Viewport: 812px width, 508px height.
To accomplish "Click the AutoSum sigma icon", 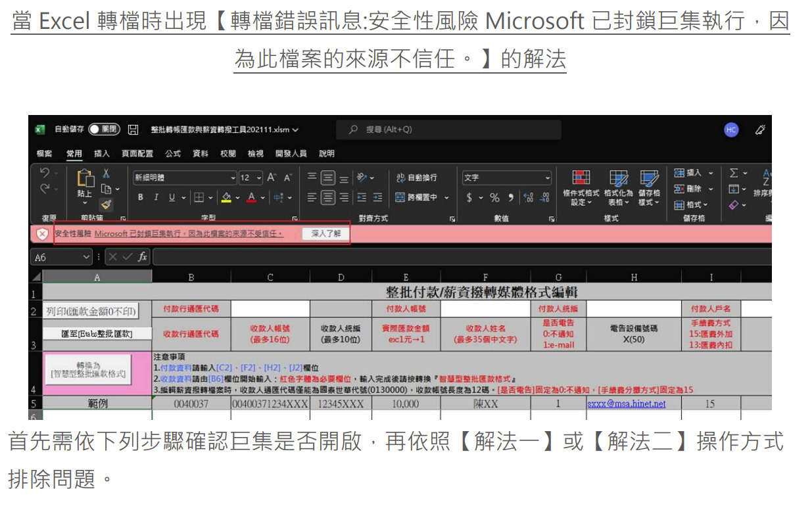I will point(734,173).
